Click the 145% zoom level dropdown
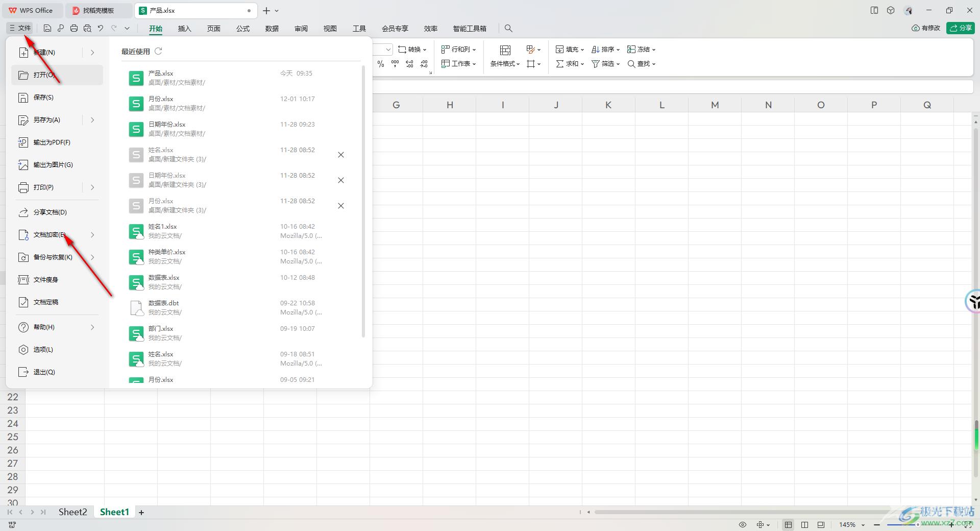Image resolution: width=980 pixels, height=531 pixels. click(852, 525)
